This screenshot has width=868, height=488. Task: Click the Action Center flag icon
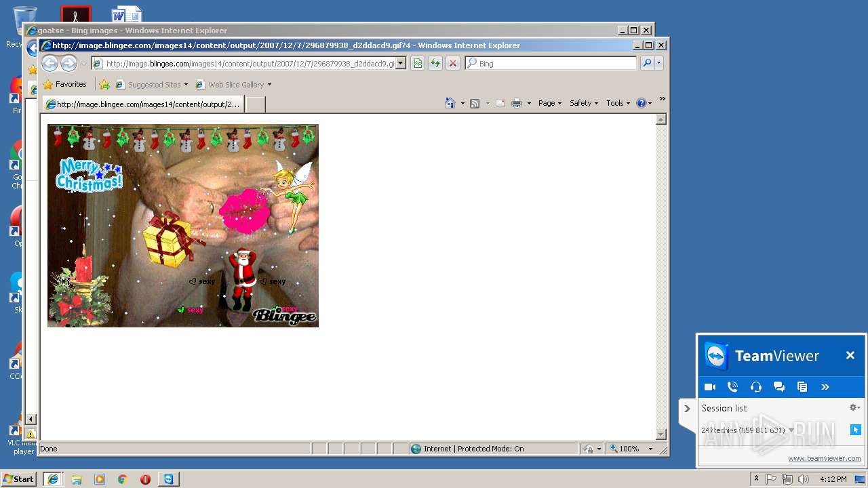tap(771, 479)
